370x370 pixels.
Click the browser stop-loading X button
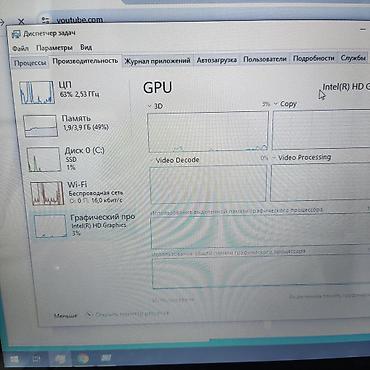click(x=21, y=22)
